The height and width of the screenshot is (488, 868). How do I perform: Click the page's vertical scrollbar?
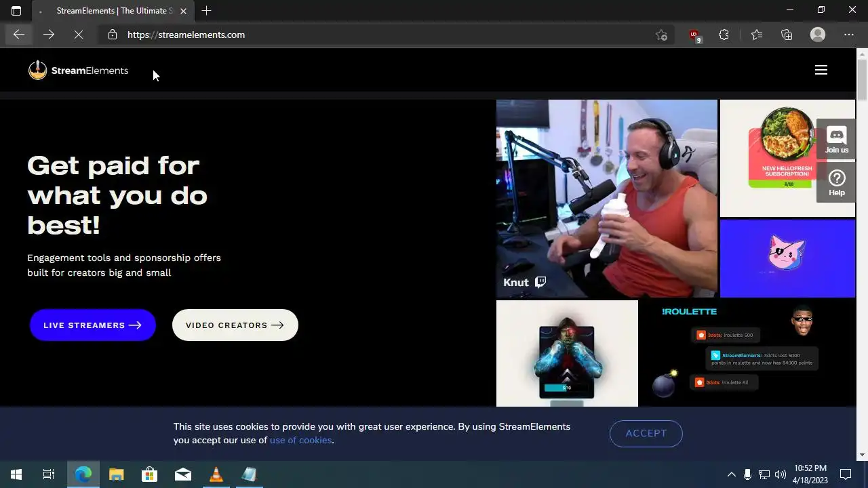pos(862,79)
